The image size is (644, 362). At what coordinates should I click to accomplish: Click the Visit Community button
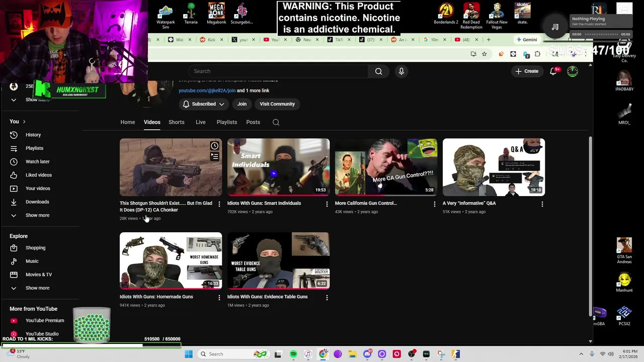pyautogui.click(x=277, y=104)
